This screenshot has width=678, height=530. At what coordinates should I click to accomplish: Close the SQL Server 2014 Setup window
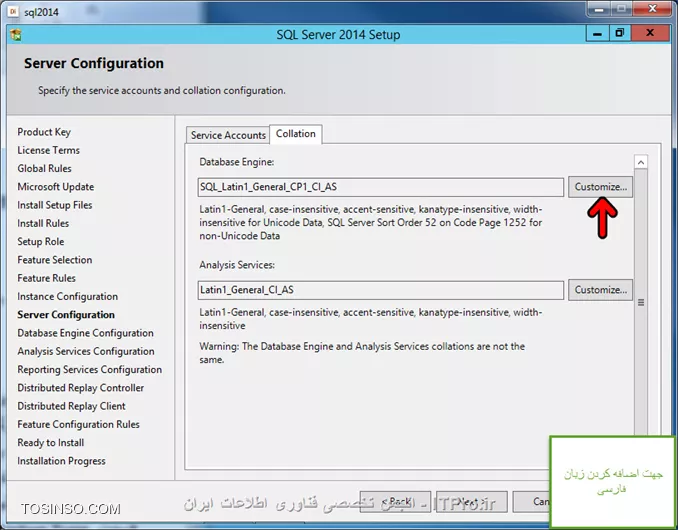tap(650, 33)
